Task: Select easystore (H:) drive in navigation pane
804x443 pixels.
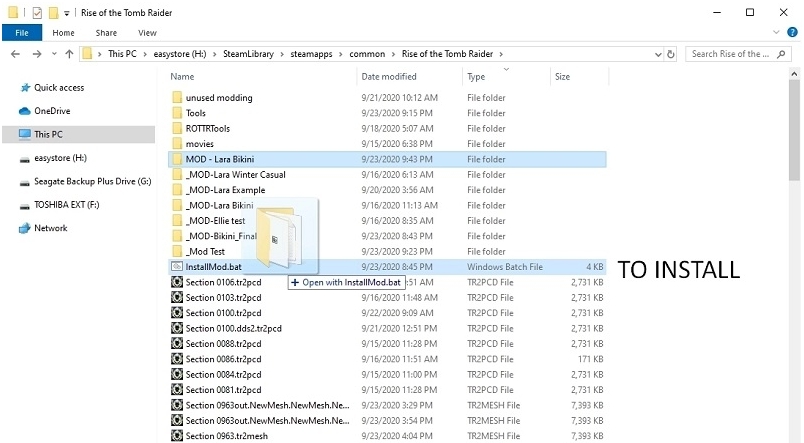Action: pos(60,158)
